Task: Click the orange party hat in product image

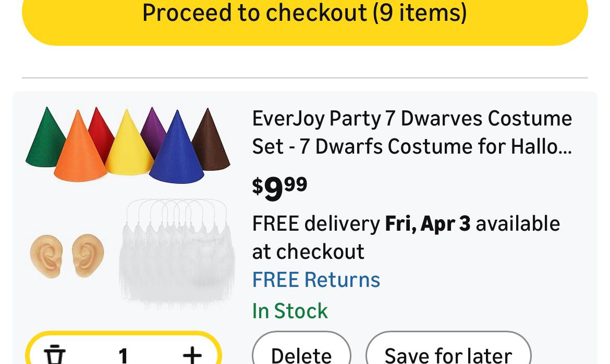Action: (78, 151)
